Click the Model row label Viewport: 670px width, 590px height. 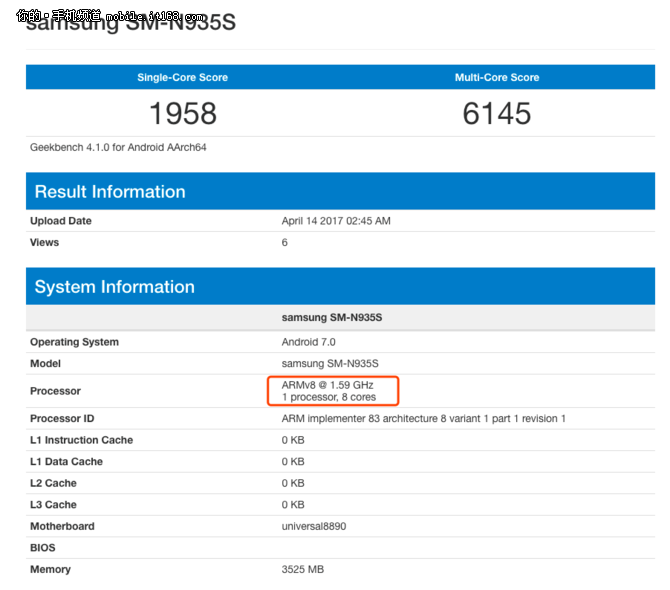(x=45, y=364)
